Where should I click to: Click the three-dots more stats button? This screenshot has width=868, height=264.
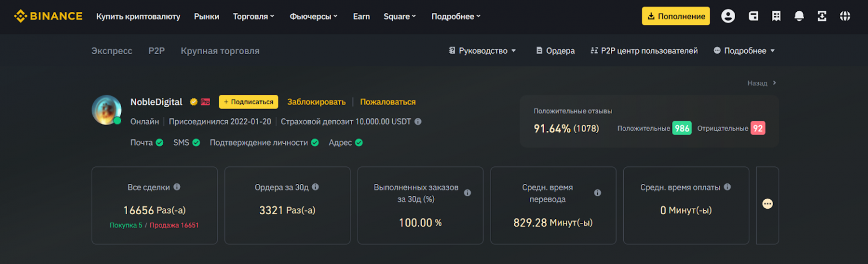click(767, 204)
